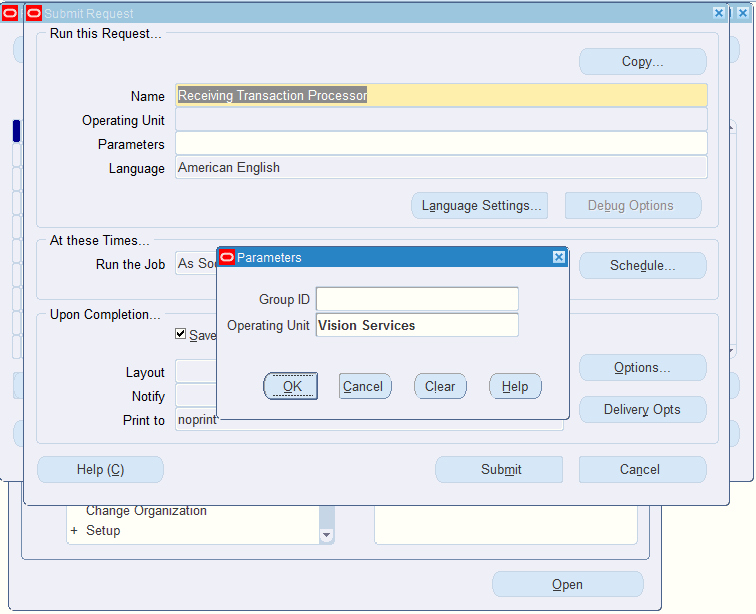Click the Oracle icon in Parameters title bar
Screen dimensions: 756x614
coord(227,257)
